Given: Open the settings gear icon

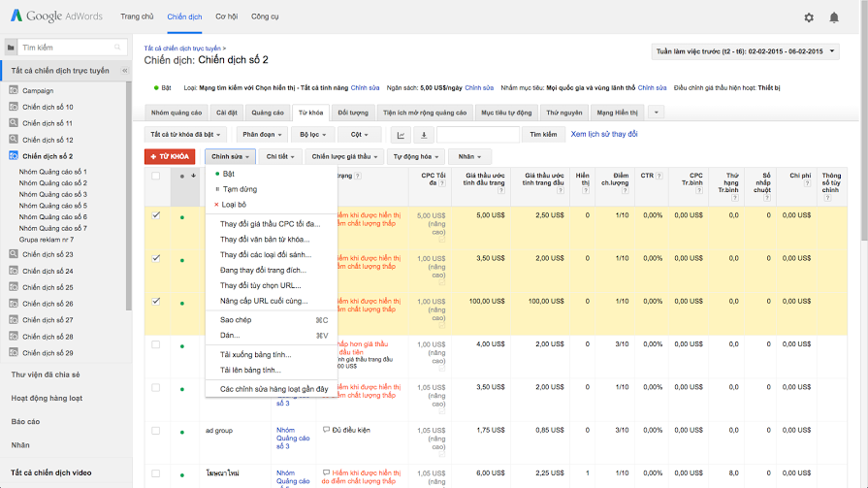Looking at the screenshot, I should click(x=809, y=17).
